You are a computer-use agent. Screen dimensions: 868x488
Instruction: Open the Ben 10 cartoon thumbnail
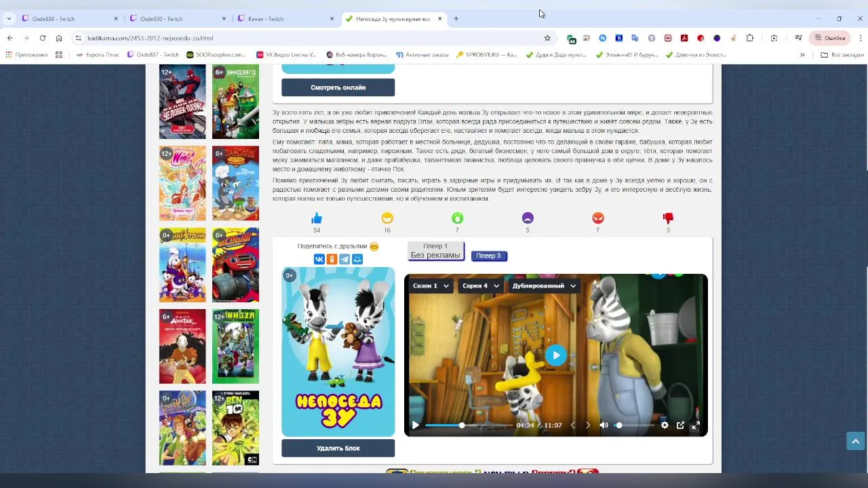coord(235,428)
